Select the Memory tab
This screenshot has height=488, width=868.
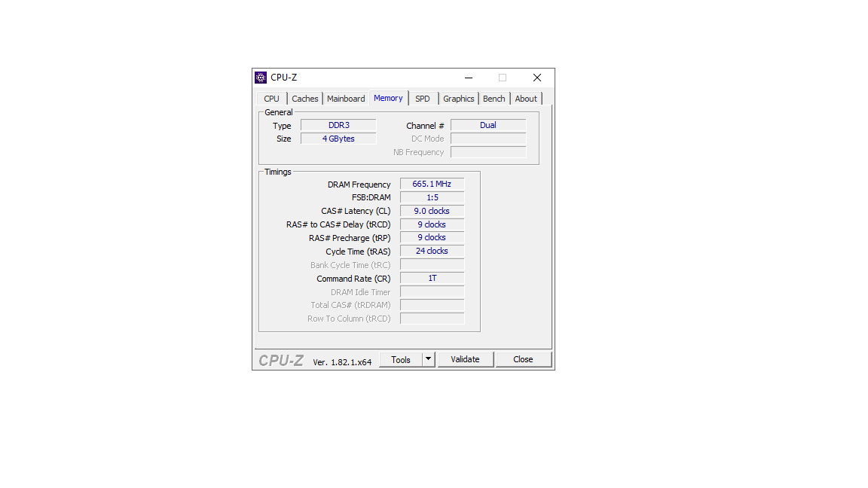point(388,98)
